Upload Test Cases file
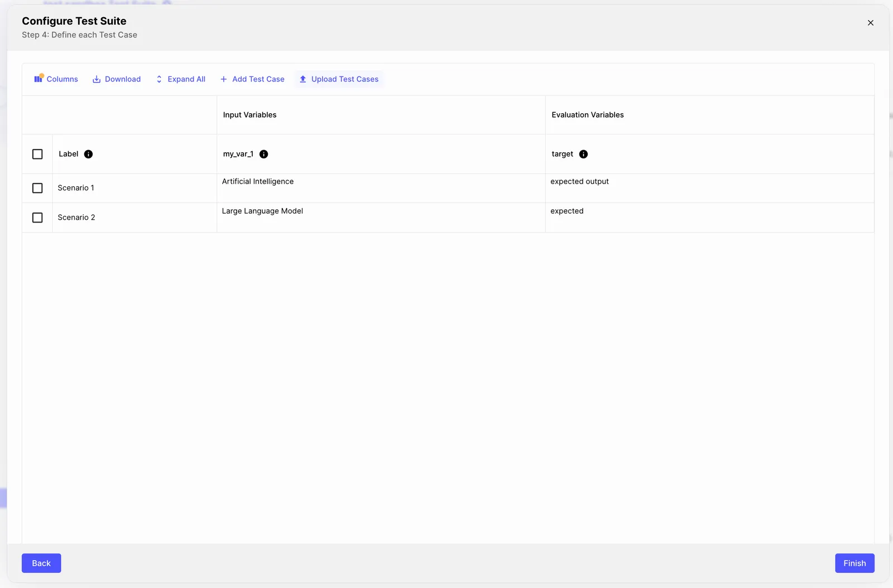Viewport: 893px width, 588px height. (339, 79)
